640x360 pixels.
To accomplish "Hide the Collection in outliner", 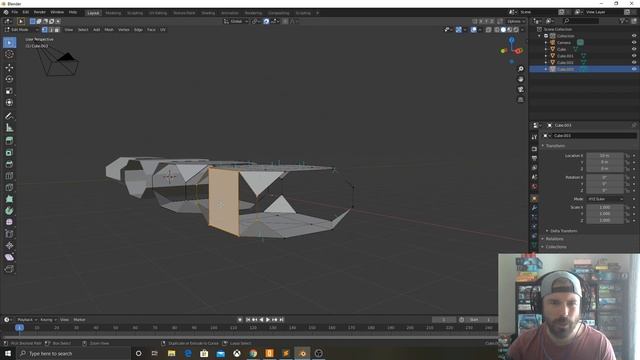I will (634, 36).
